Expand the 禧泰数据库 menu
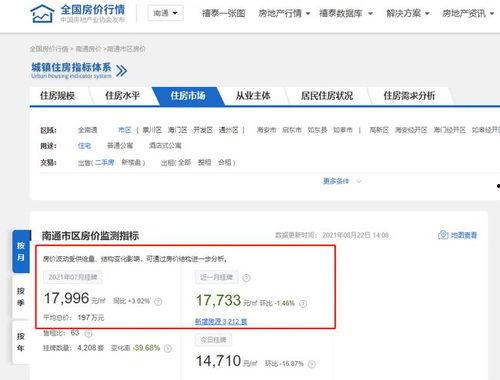Image resolution: width=500 pixels, height=380 pixels. coord(346,13)
